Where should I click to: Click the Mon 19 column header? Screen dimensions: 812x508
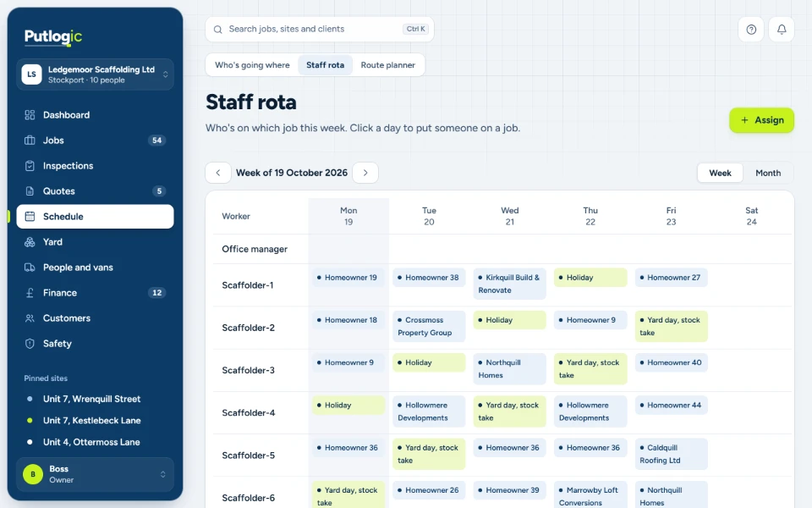pos(348,216)
